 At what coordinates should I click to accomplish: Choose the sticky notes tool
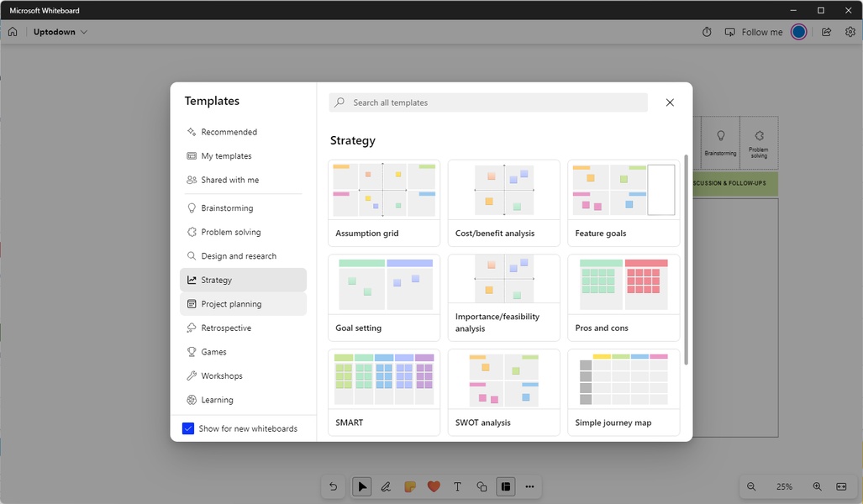pos(410,486)
